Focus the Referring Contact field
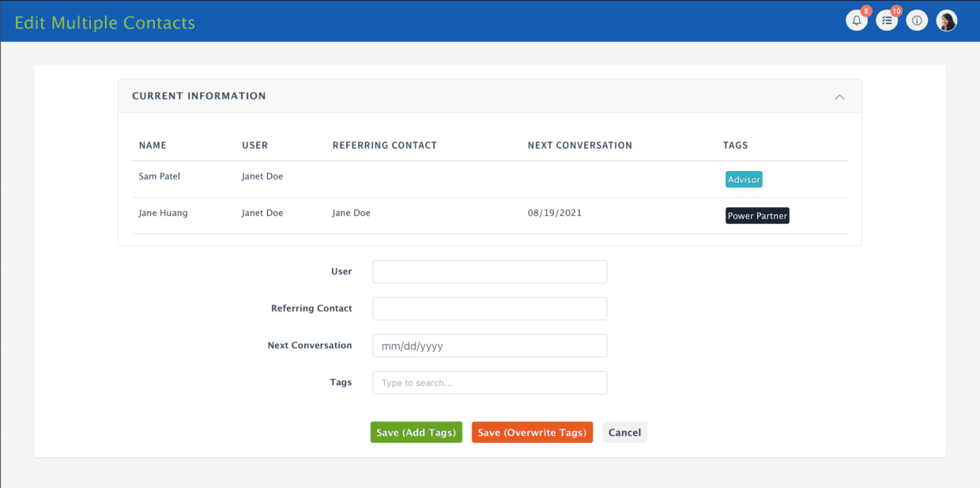This screenshot has width=980, height=488. coord(489,308)
